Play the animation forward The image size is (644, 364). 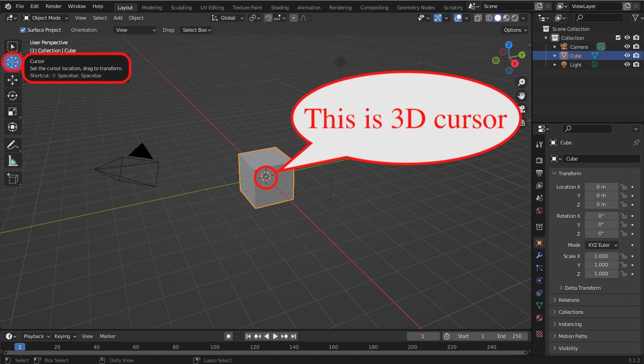tap(275, 336)
